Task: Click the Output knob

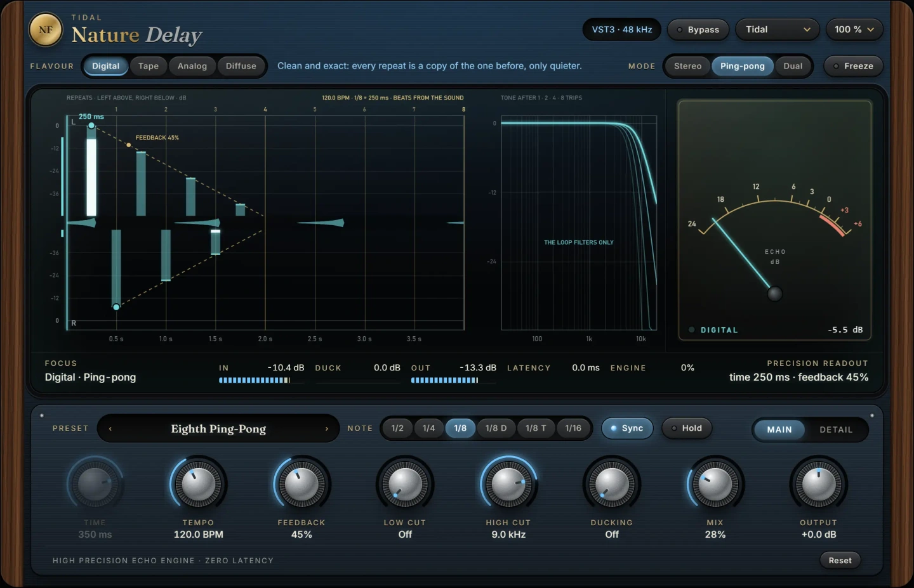Action: click(x=819, y=485)
